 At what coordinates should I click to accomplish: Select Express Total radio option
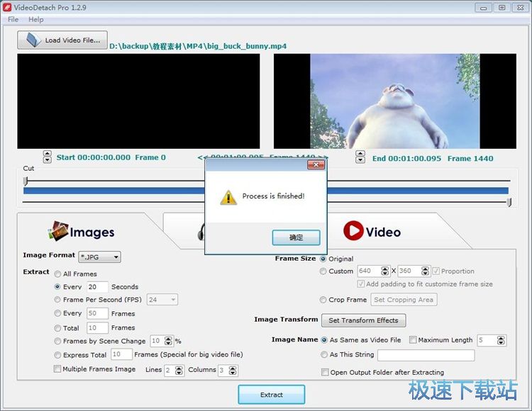(57, 355)
